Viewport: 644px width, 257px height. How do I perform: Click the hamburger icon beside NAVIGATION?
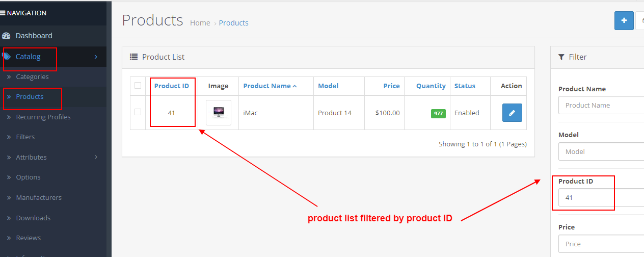(x=3, y=13)
